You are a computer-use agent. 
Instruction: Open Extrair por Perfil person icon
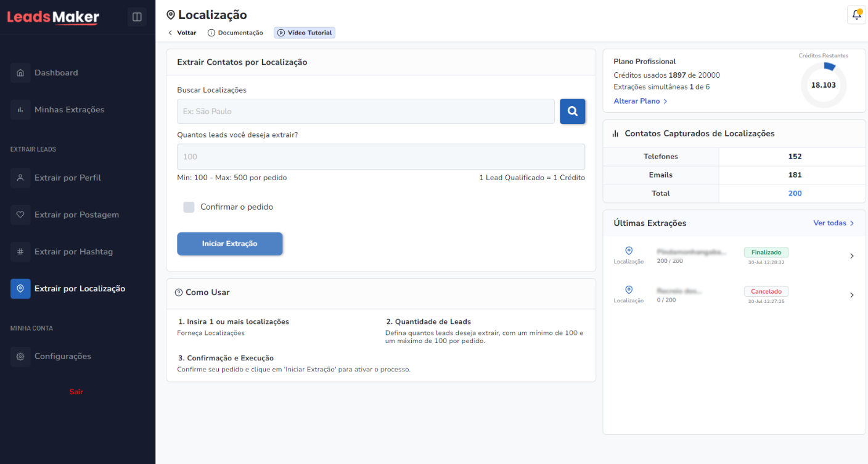tap(20, 177)
